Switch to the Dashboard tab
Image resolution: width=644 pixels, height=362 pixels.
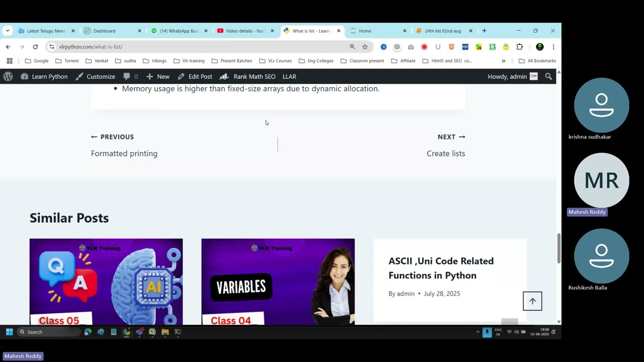[112, 31]
